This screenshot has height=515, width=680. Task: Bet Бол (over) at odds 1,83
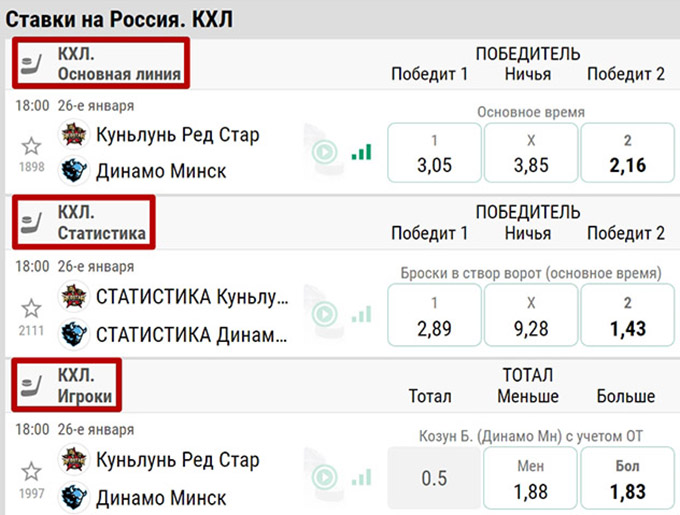pyautogui.click(x=628, y=478)
